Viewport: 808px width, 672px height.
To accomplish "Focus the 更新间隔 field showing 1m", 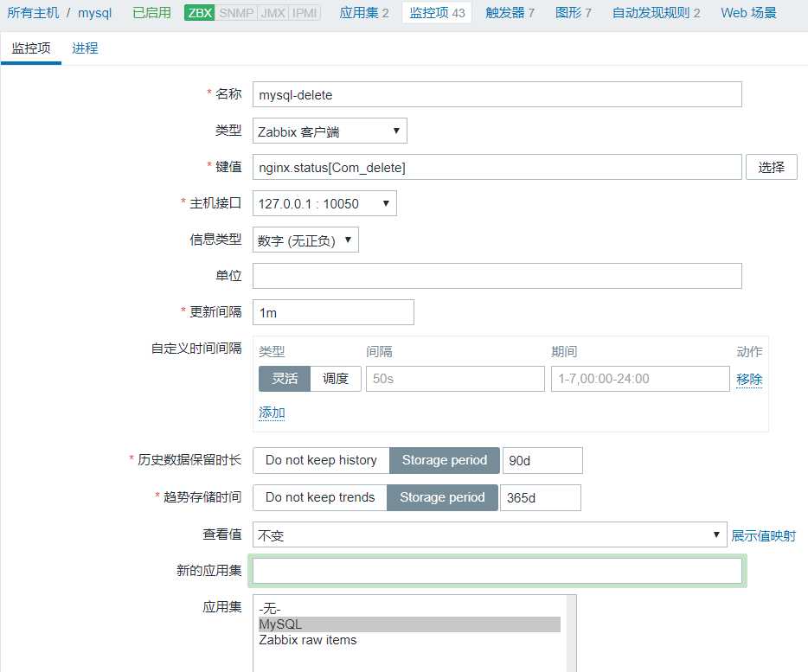I will pos(333,312).
